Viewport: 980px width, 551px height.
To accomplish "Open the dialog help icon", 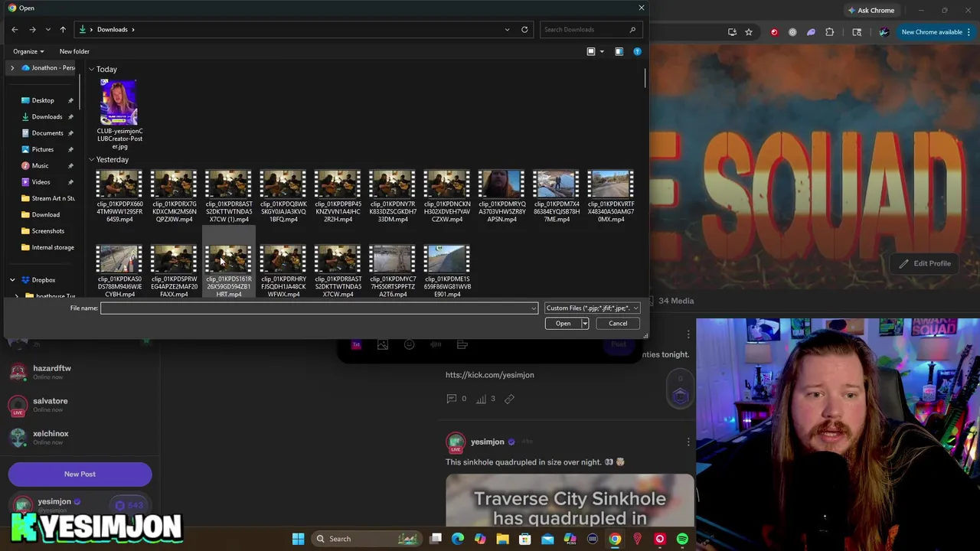I will click(x=637, y=51).
